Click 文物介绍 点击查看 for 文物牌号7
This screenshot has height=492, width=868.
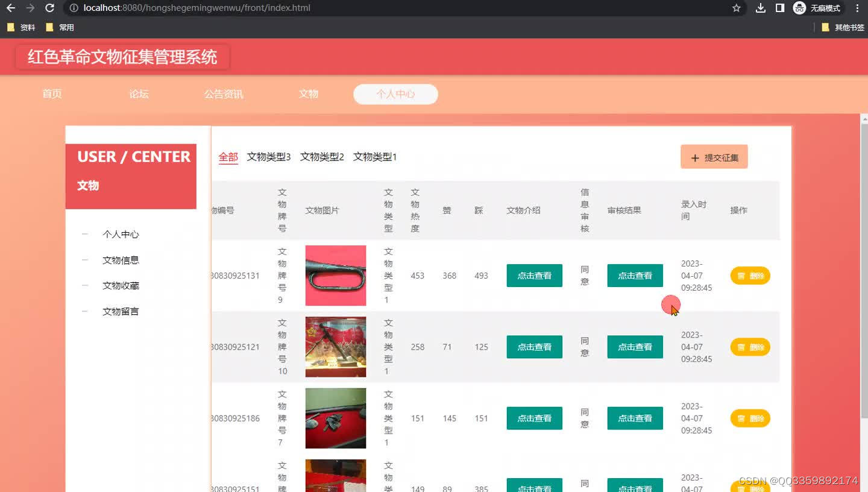(535, 418)
